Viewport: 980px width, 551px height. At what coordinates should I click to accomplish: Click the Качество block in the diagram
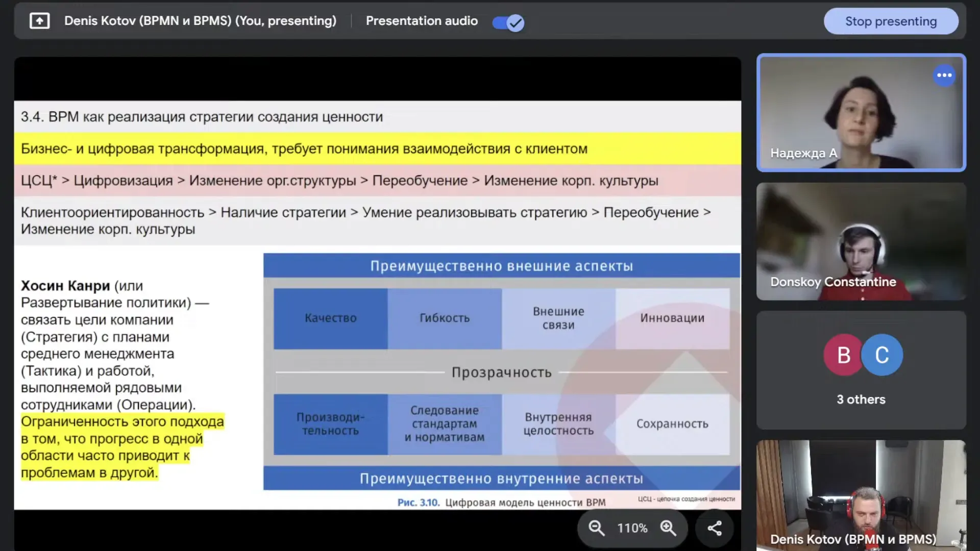tap(330, 318)
